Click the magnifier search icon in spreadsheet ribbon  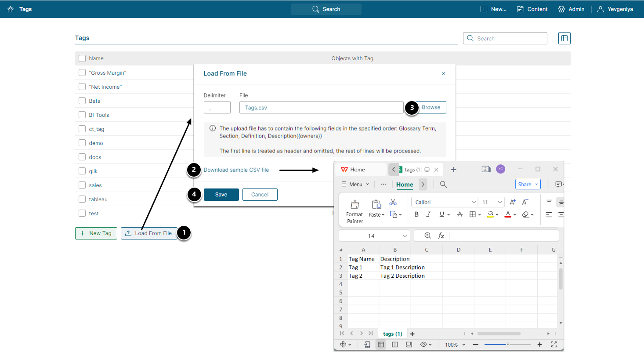(444, 185)
